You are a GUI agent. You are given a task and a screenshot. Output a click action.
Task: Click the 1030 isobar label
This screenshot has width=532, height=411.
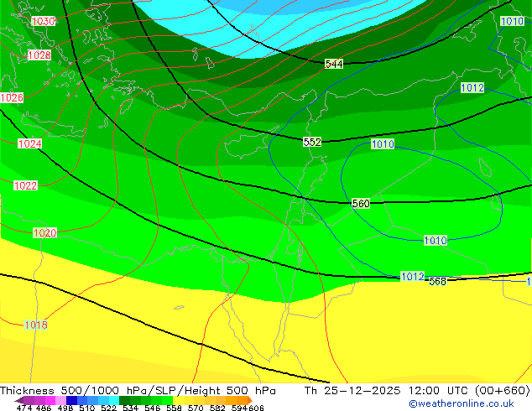43,21
